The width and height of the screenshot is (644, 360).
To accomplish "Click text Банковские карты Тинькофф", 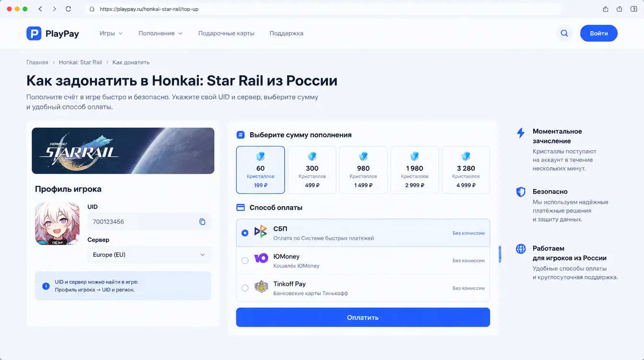I will 310,293.
